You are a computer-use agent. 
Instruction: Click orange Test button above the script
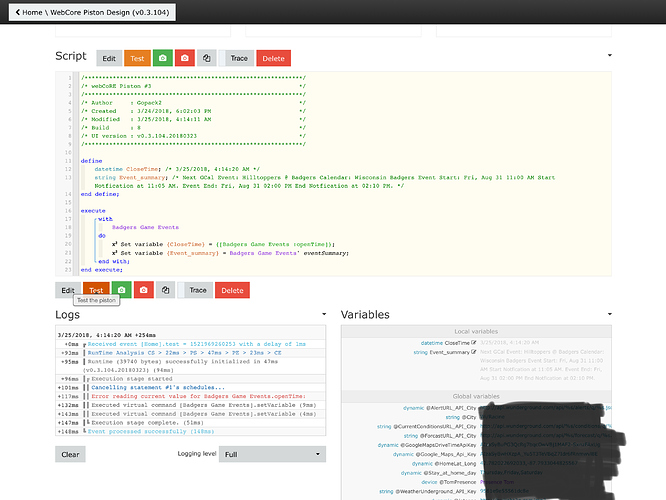click(137, 58)
